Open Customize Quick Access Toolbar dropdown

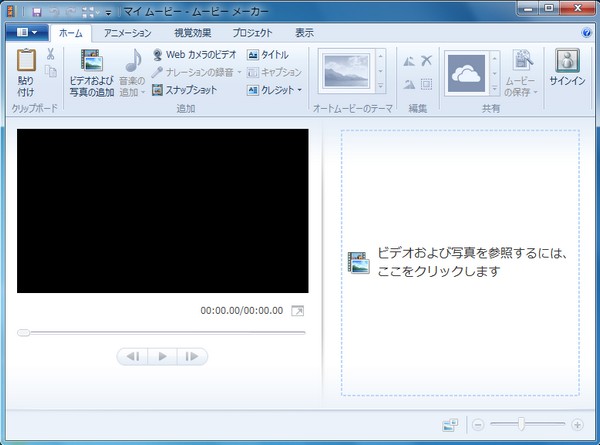click(108, 13)
